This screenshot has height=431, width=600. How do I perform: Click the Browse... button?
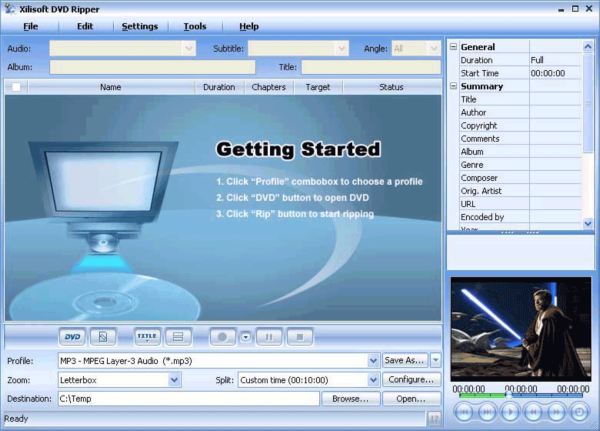pyautogui.click(x=349, y=399)
